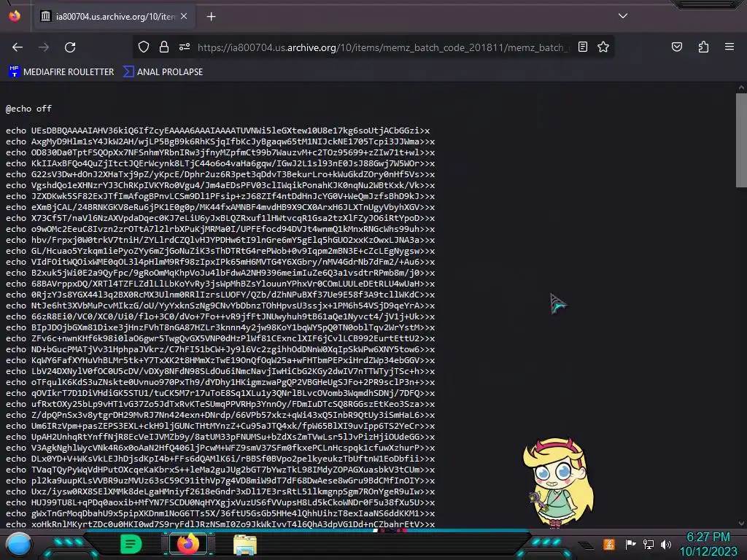Click the "@echo off" line
The height and width of the screenshot is (560, 747).
coord(28,109)
